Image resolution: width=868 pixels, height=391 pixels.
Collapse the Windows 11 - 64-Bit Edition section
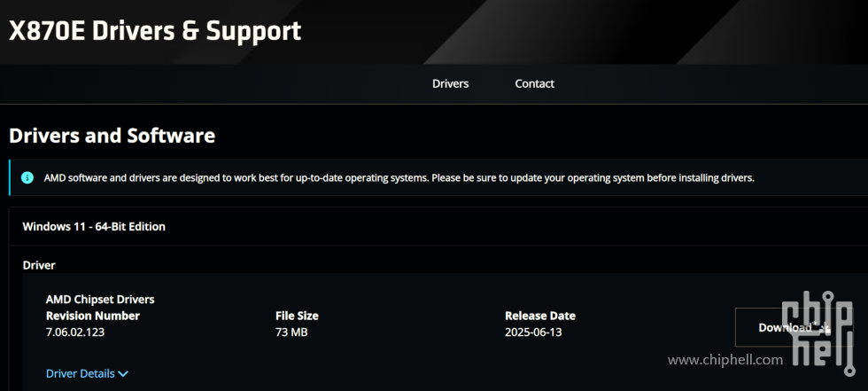(438, 226)
